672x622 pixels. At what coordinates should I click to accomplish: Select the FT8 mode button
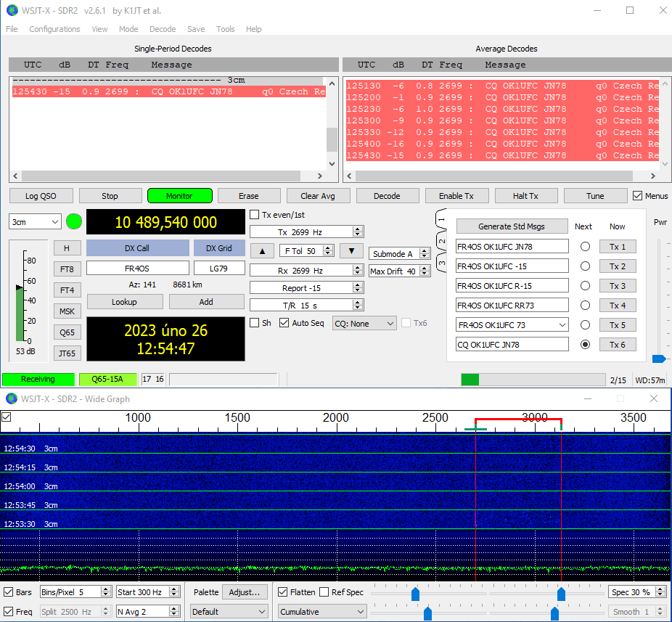pyautogui.click(x=67, y=269)
